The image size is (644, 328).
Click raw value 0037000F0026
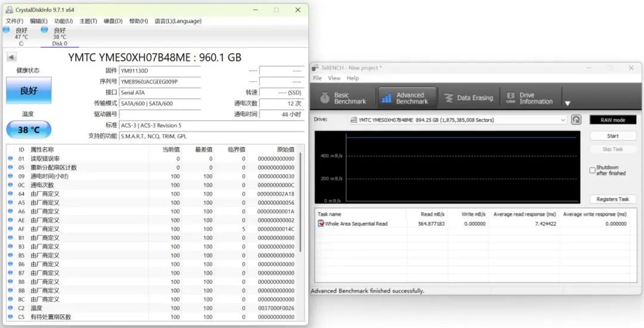tap(276, 308)
